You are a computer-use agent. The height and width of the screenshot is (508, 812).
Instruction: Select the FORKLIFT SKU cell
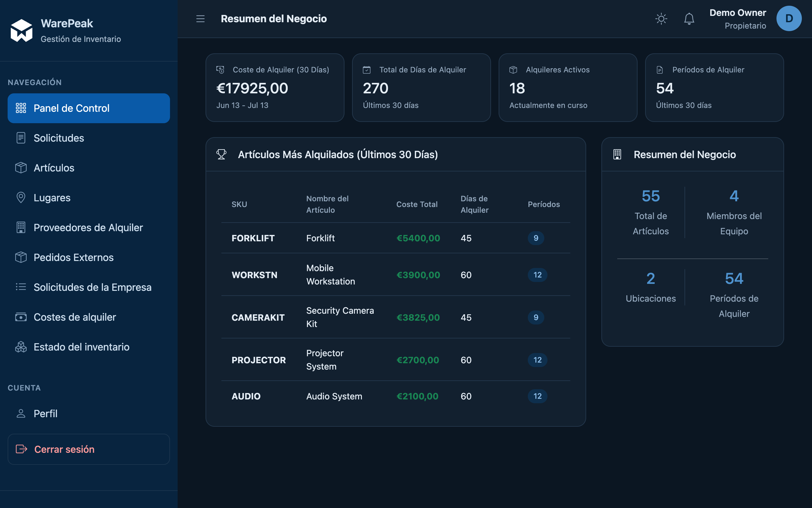(253, 238)
